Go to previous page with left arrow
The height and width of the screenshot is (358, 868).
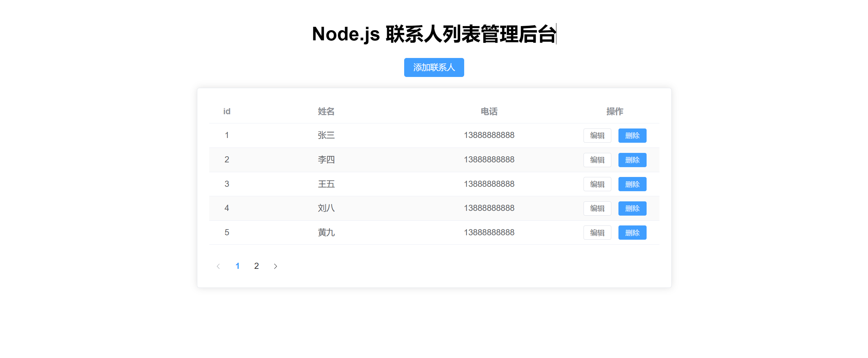[218, 266]
